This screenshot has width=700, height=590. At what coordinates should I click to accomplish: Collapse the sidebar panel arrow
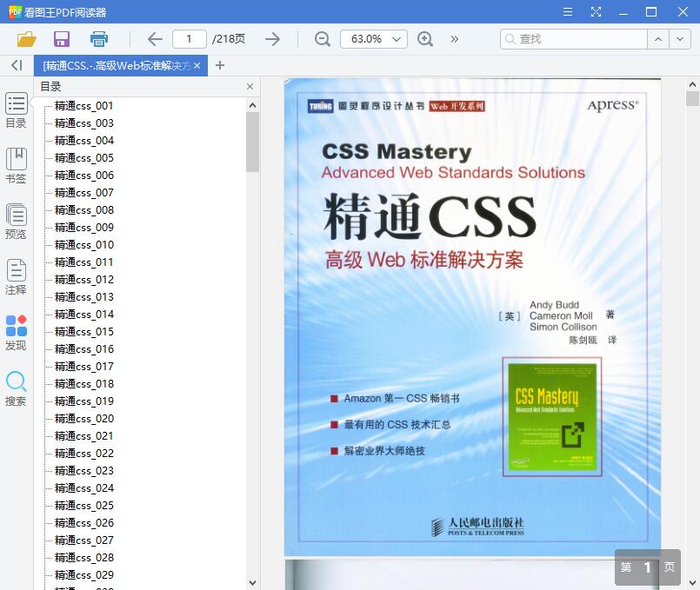17,65
